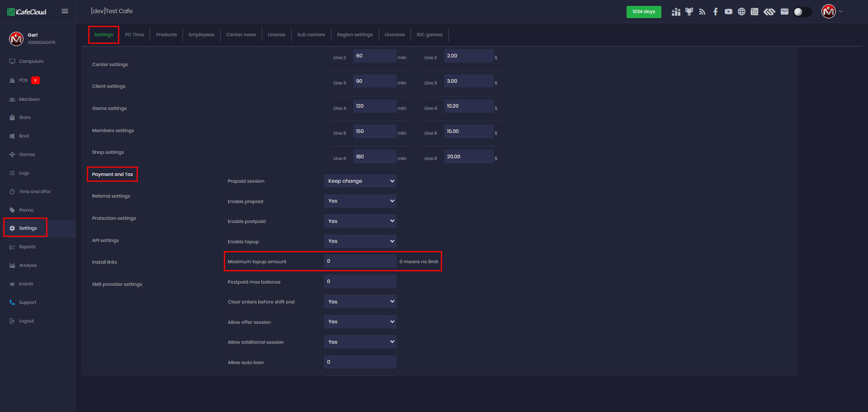Open the mail envelope icon

(x=784, y=12)
